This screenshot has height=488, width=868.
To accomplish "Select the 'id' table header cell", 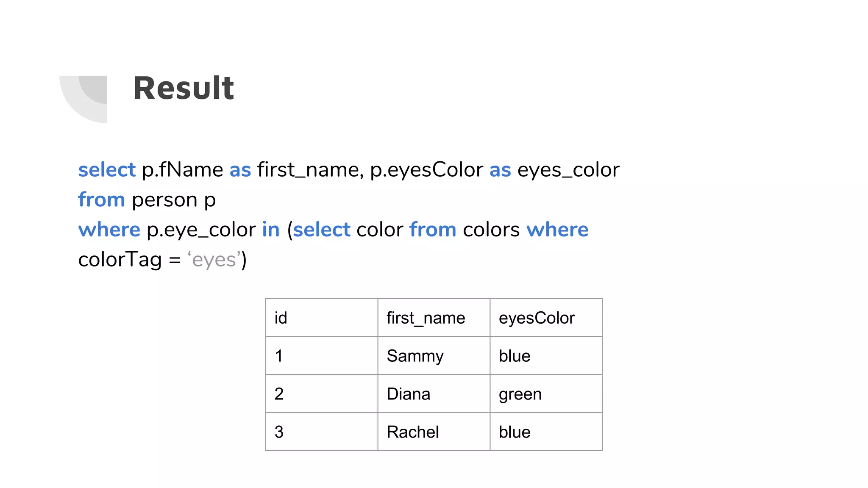I will 322,318.
